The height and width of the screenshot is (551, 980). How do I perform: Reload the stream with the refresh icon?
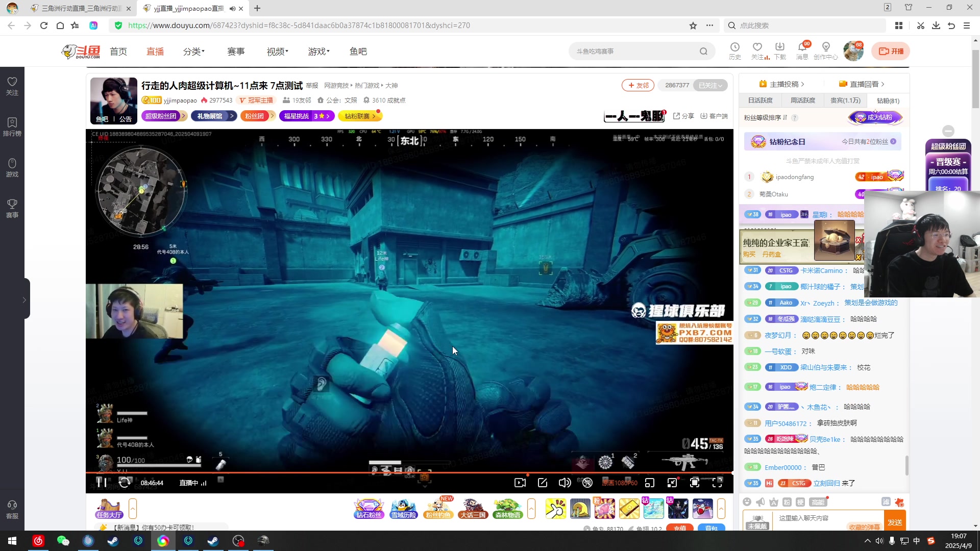125,483
